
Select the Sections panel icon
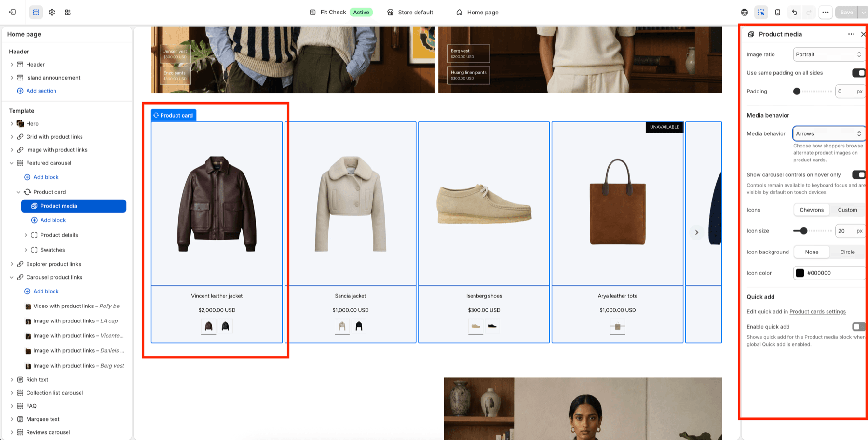(x=36, y=12)
